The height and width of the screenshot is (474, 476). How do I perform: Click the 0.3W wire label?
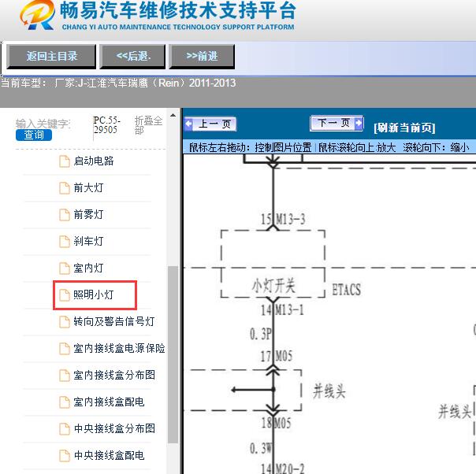click(261, 449)
